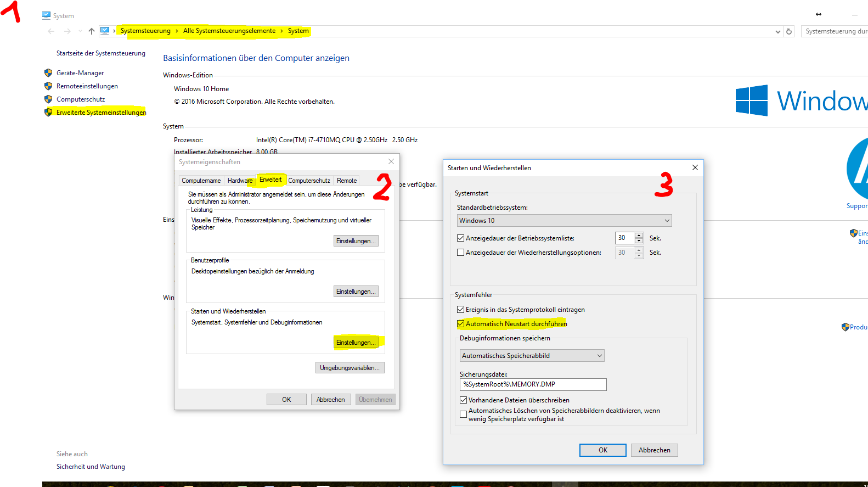Click shield icon beside Computerschutz
The height and width of the screenshot is (487, 868).
pyautogui.click(x=48, y=99)
